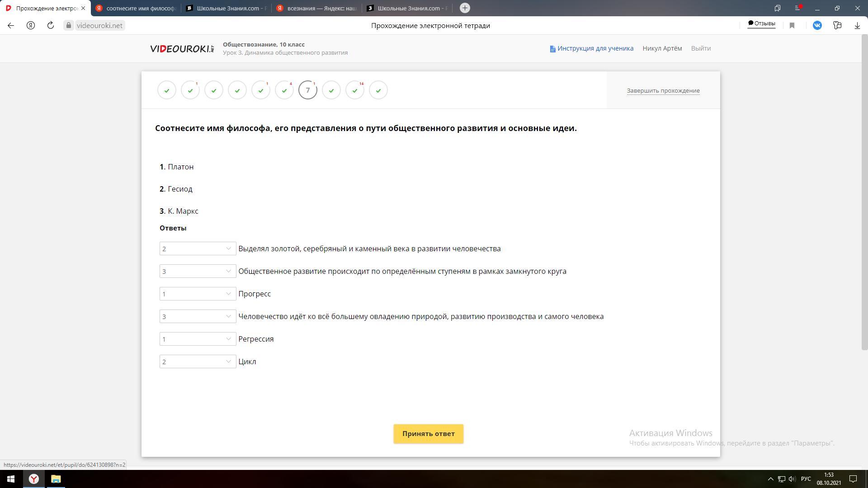
Task: Open the VK extension icon
Action: coord(817,25)
